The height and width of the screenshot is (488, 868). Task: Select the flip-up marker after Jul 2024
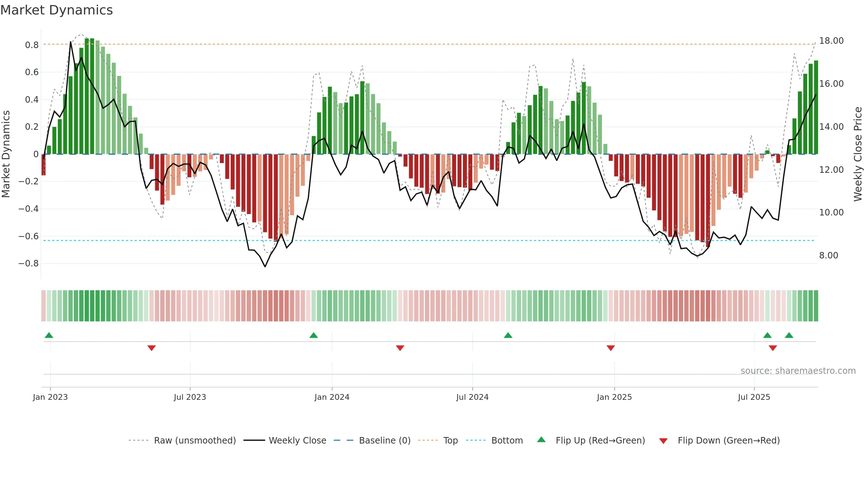[508, 335]
